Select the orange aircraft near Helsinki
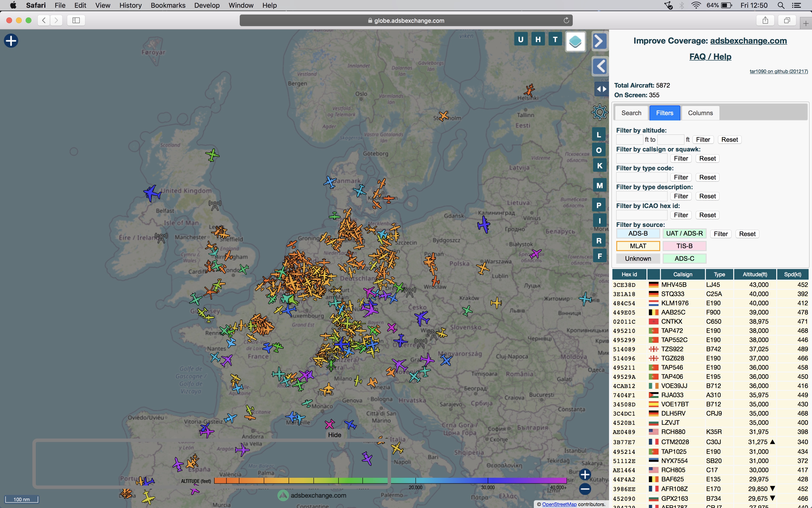This screenshot has height=508, width=812. coord(529,90)
